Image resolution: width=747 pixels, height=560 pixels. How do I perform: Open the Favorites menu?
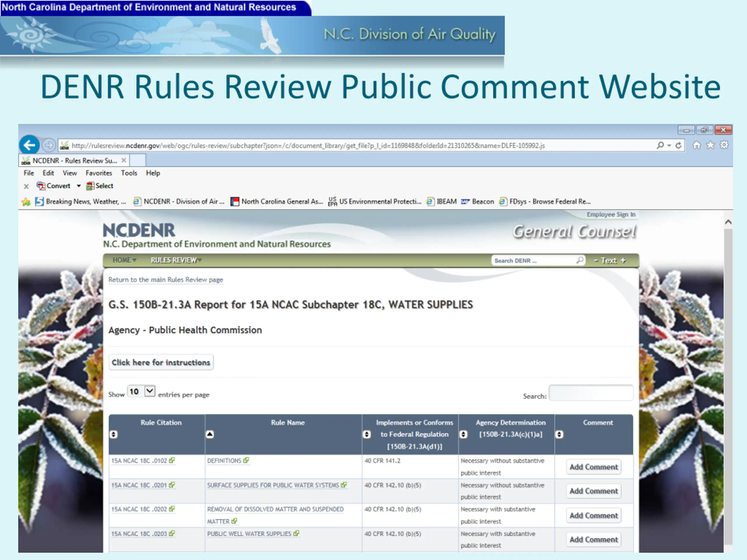tap(99, 173)
